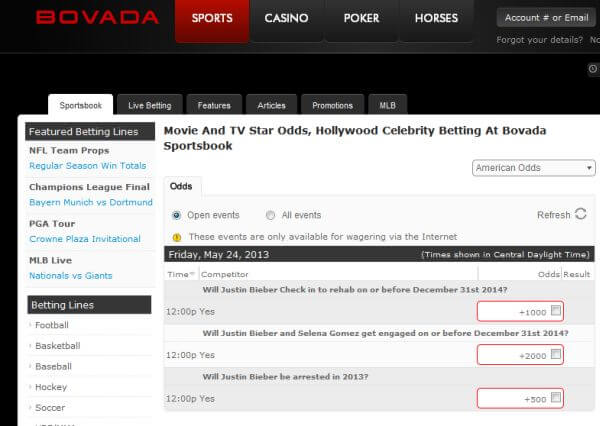Image resolution: width=600 pixels, height=426 pixels.
Task: Open the CASINO main menu
Action: coord(286,21)
